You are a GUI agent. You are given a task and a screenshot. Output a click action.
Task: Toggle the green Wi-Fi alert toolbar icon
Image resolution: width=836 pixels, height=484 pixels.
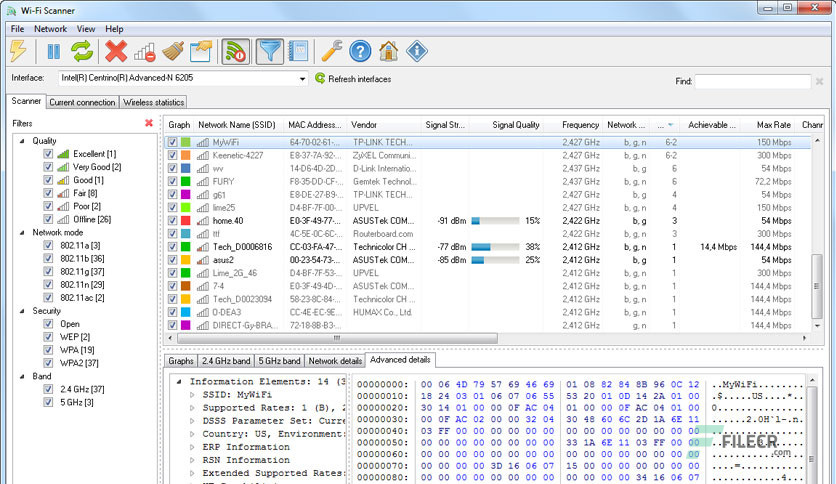[x=236, y=52]
